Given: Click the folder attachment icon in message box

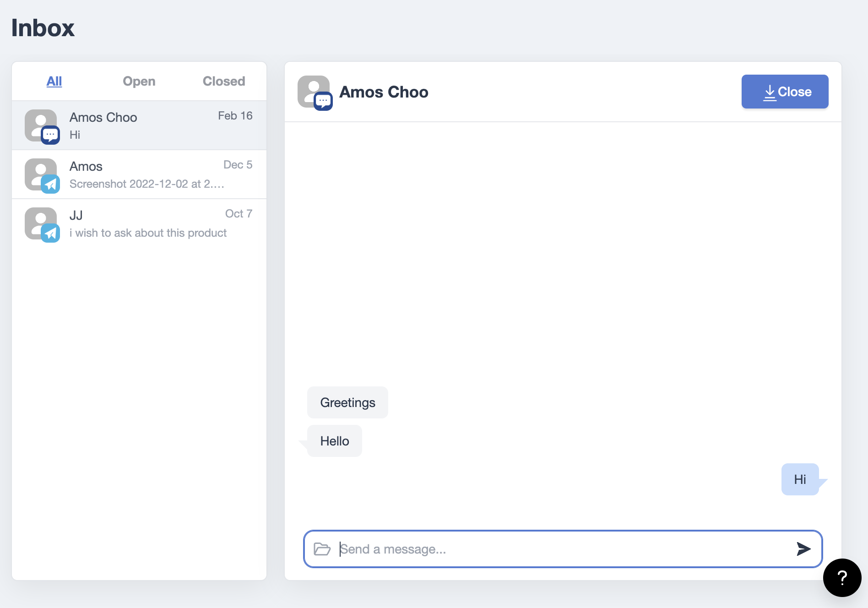Looking at the screenshot, I should [322, 549].
